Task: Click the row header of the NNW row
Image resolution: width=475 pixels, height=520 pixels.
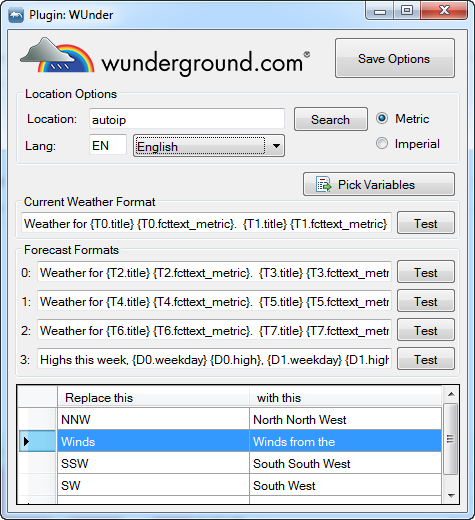Action: (37, 419)
